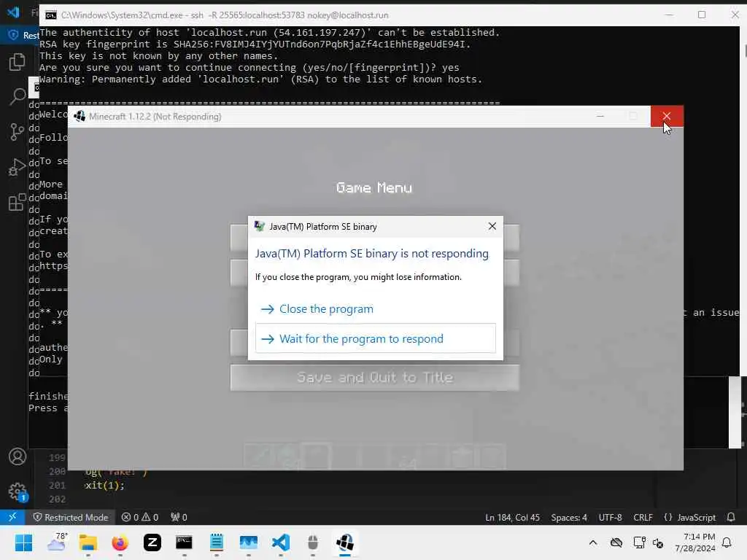Switch to the Minecraft Java taskbar icon
747x560 pixels.
click(345, 542)
